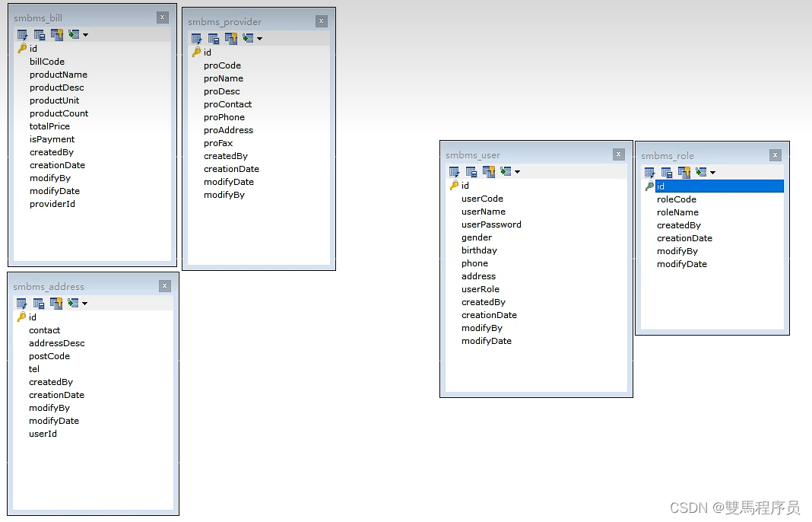Click the table properties icon in smbms_user toolbar
This screenshot has width=812, height=522.
[472, 171]
